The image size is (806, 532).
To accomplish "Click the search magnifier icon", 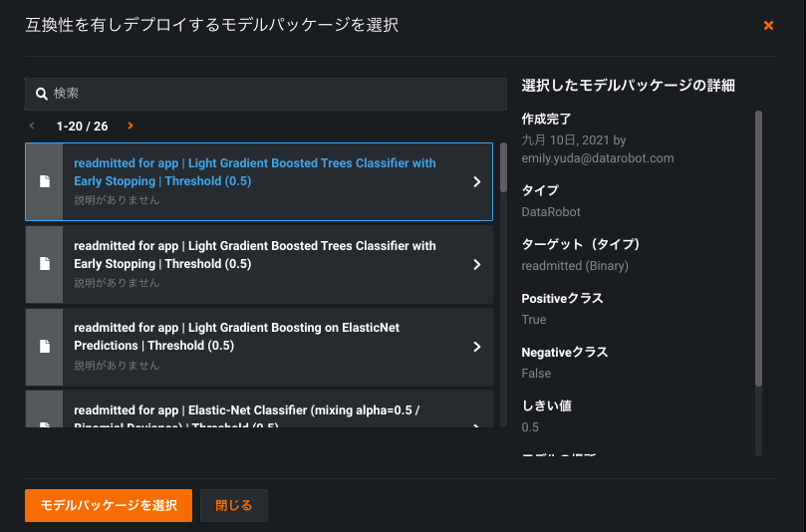I will click(42, 94).
